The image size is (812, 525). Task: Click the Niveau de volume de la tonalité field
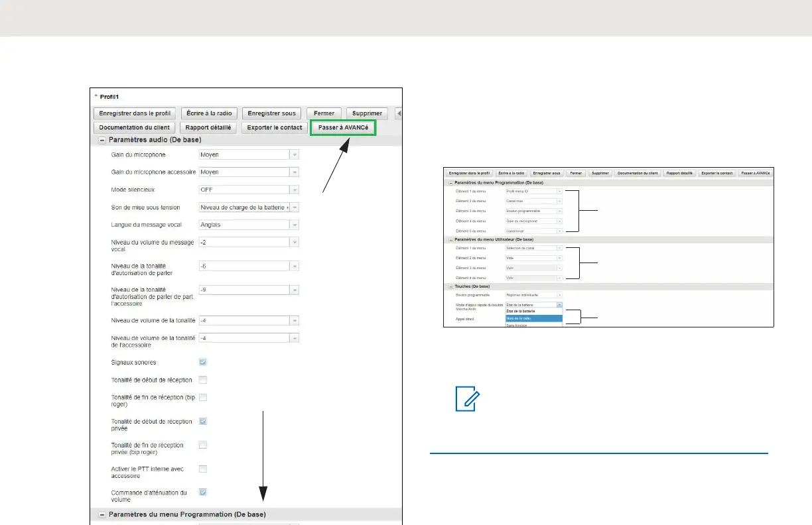(244, 321)
